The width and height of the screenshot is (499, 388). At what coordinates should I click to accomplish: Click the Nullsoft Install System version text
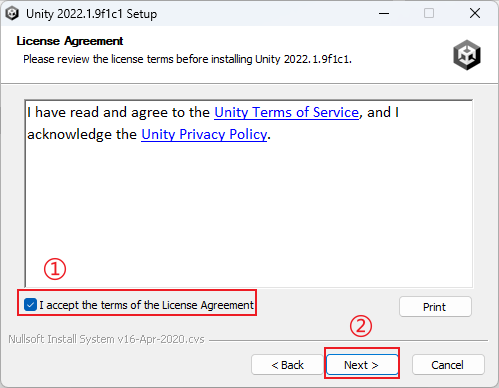point(106,339)
